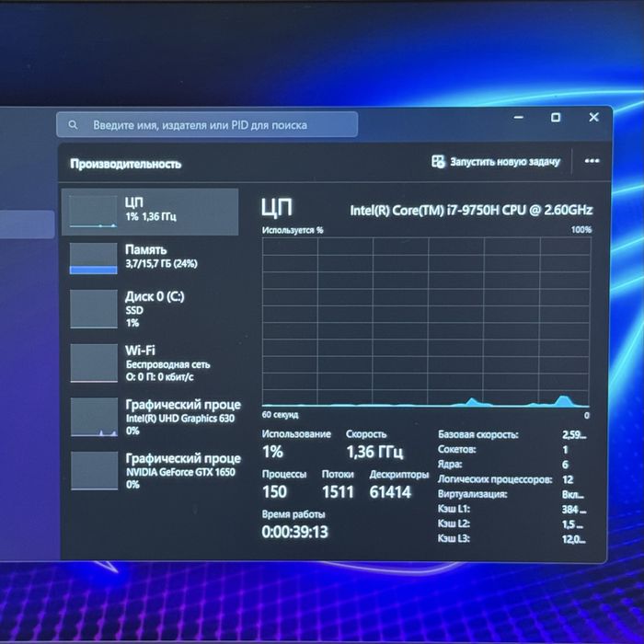The width and height of the screenshot is (644, 644).
Task: Click the Логических процессоров value 12
Action: pyautogui.click(x=568, y=479)
